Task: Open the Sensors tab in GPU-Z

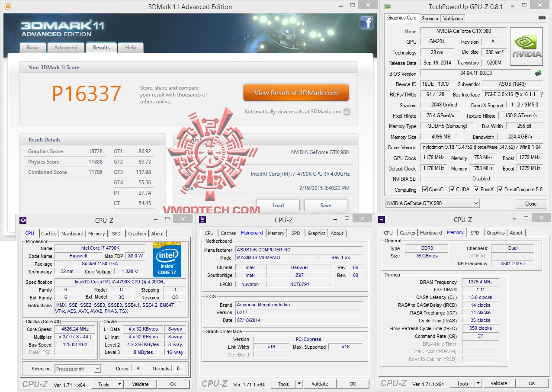Action: coord(430,18)
